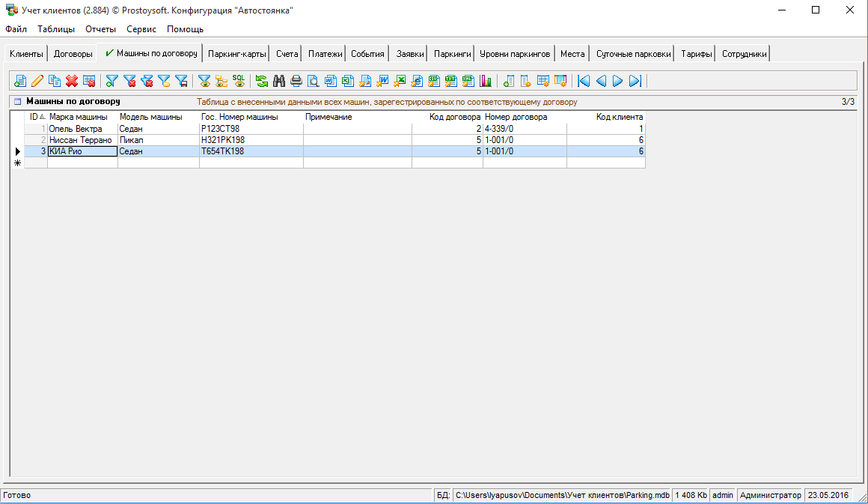Click the empty new row marked with asterisk
Viewport: 868px width, 504px height.
[81, 163]
